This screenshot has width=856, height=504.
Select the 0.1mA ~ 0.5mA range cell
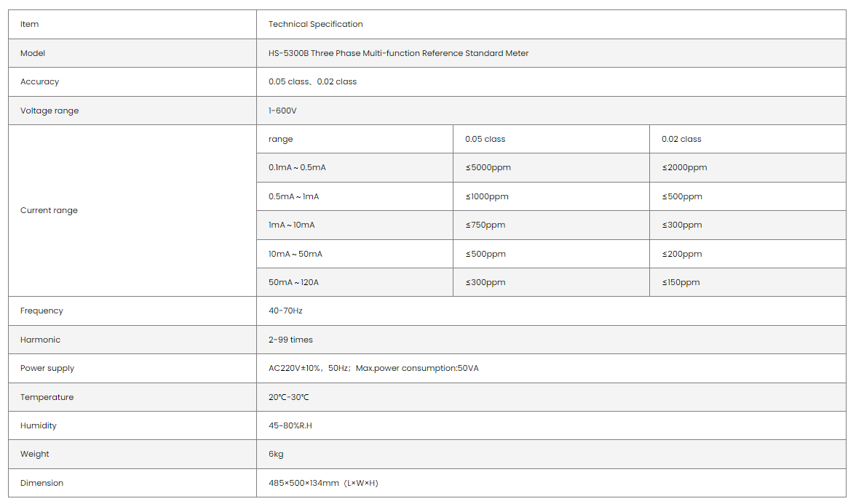[x=297, y=167]
